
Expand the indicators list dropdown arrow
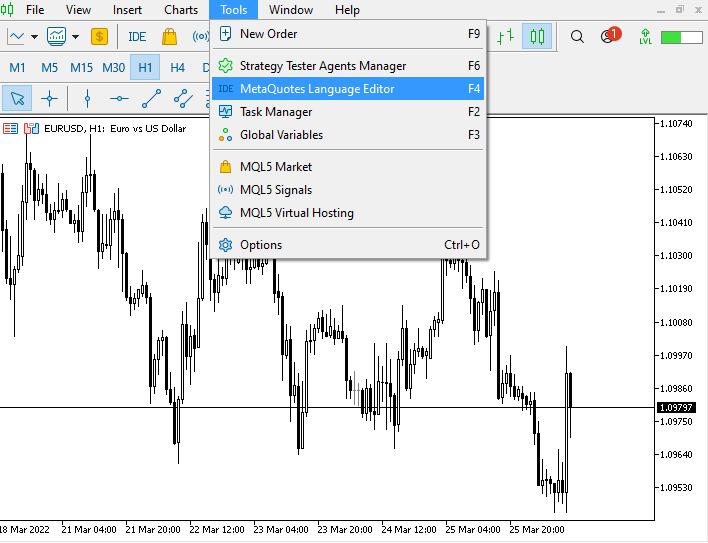tap(75, 37)
